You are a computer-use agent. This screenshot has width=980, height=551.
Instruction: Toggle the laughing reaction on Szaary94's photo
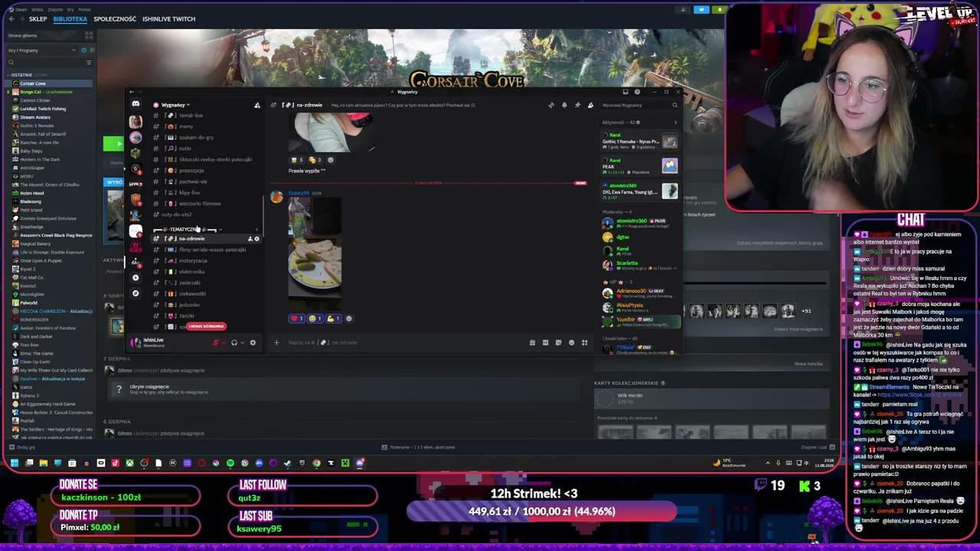[x=314, y=318]
